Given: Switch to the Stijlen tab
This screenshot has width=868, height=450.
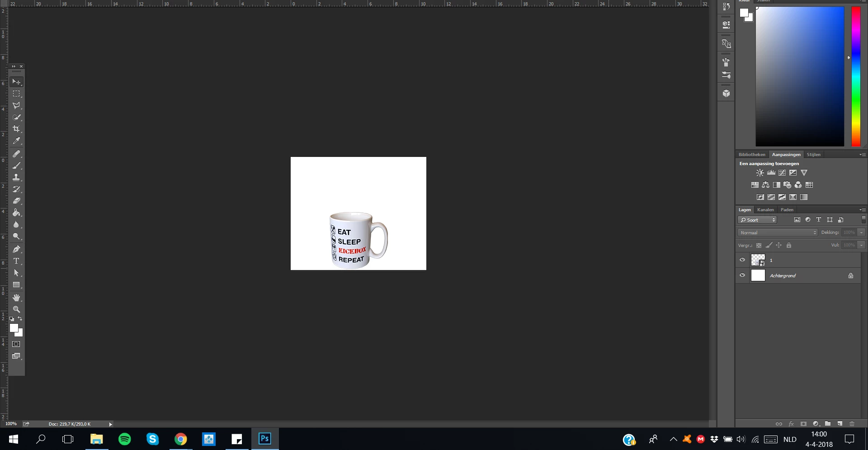Looking at the screenshot, I should (813, 155).
